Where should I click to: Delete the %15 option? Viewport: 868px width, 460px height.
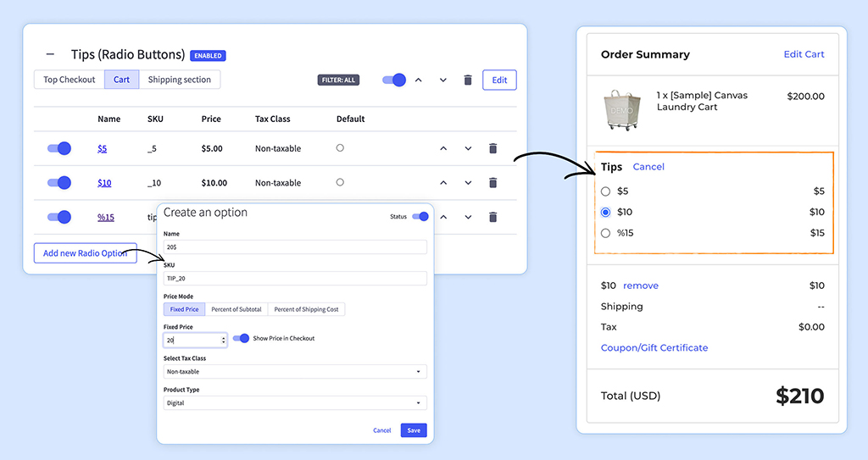point(492,217)
